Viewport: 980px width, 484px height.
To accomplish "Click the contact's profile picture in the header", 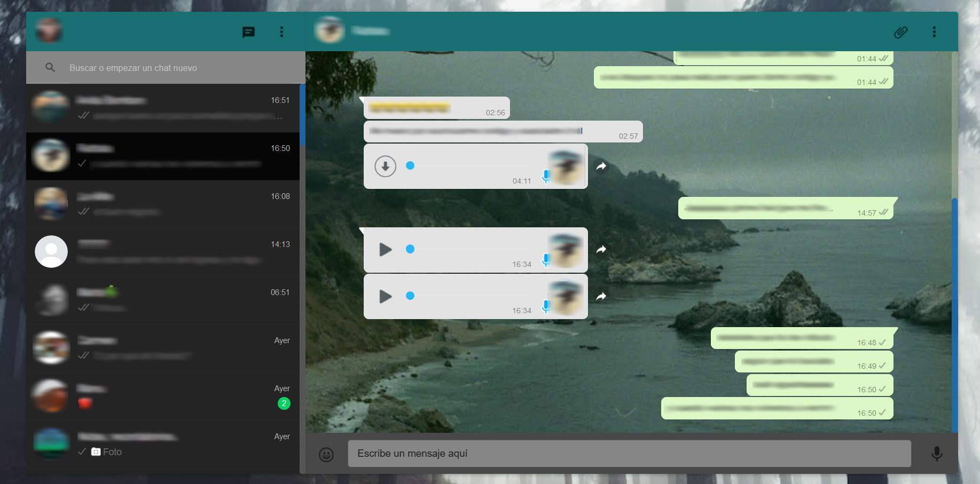I will pos(330,30).
